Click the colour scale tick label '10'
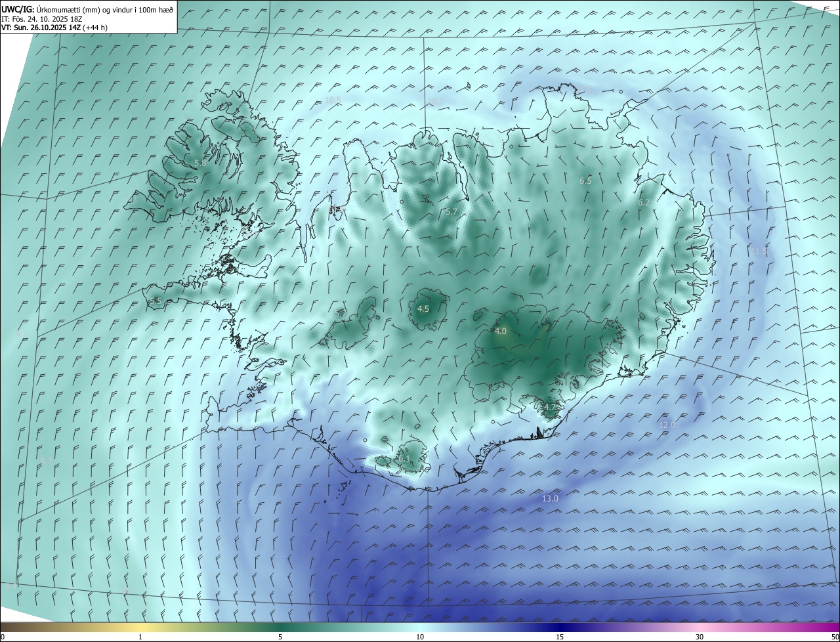This screenshot has height=642, width=840. (x=420, y=637)
